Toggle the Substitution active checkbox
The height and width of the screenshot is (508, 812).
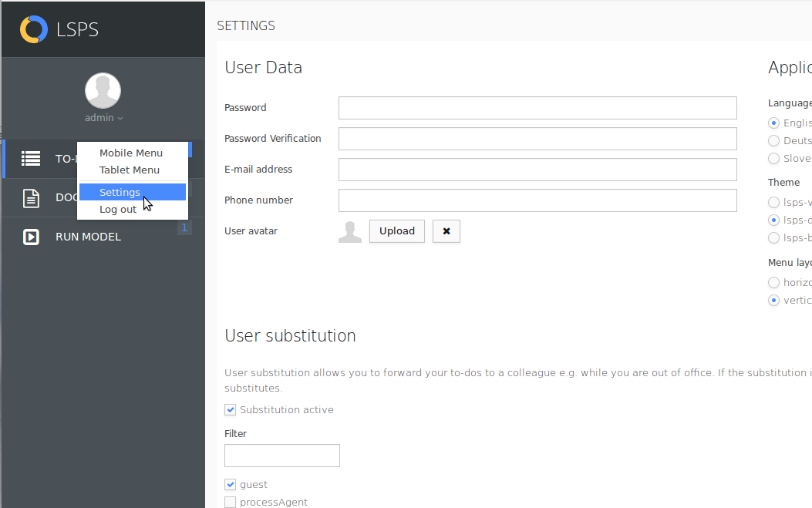point(231,409)
